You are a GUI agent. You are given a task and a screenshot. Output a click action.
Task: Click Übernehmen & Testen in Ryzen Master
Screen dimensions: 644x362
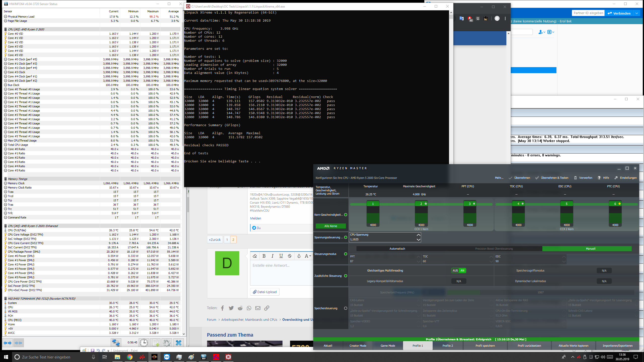click(x=552, y=178)
